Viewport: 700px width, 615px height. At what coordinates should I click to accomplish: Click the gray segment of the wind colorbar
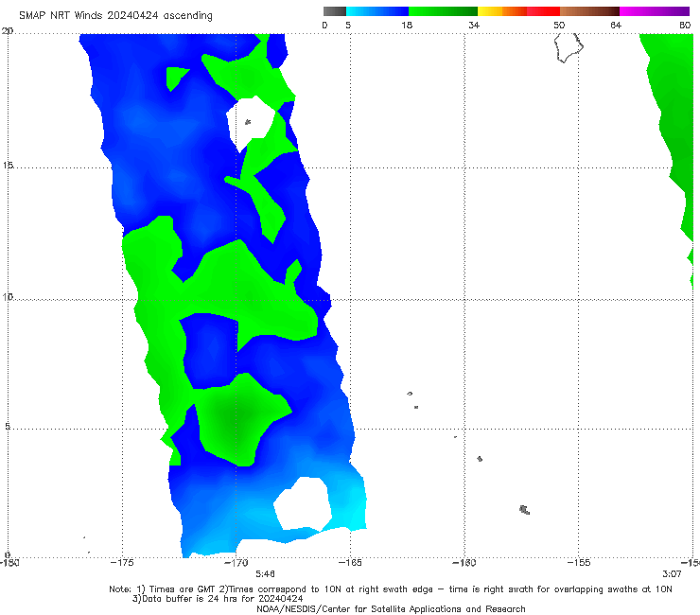[334, 11]
